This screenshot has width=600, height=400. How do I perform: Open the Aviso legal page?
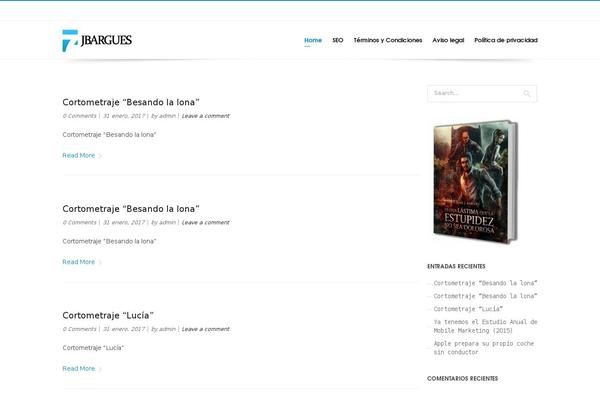tap(448, 40)
